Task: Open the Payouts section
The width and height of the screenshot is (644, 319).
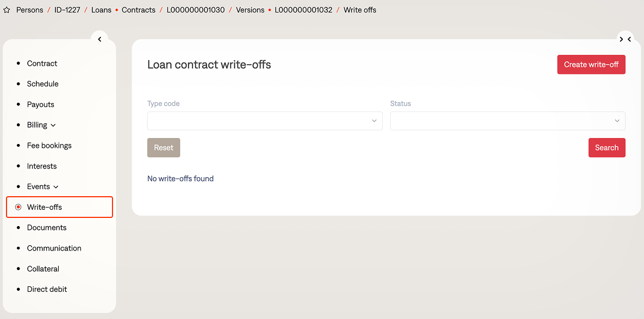Action: tap(41, 104)
